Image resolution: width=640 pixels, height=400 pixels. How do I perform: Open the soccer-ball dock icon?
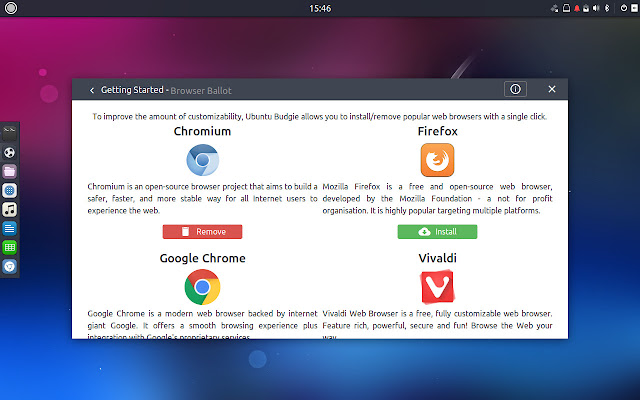pos(9,152)
